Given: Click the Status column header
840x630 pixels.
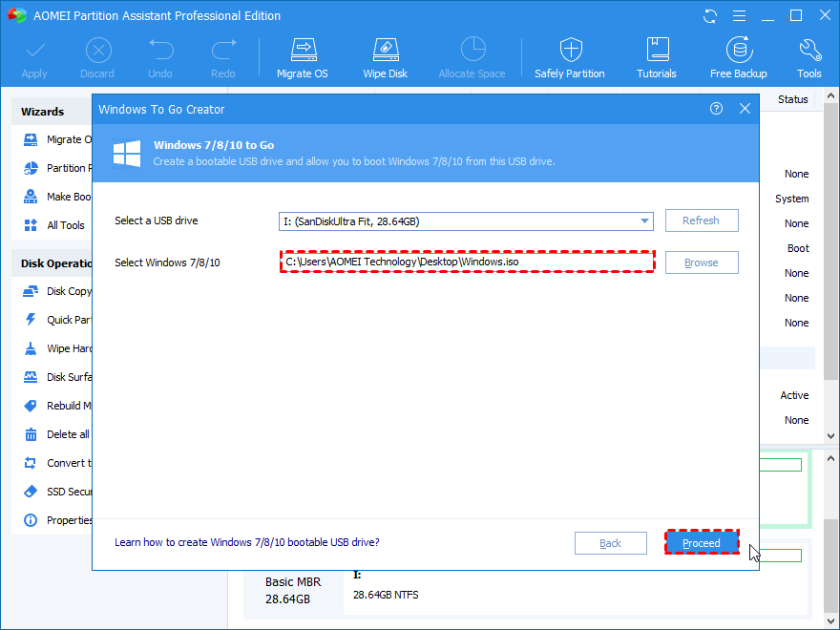Looking at the screenshot, I should point(793,99).
